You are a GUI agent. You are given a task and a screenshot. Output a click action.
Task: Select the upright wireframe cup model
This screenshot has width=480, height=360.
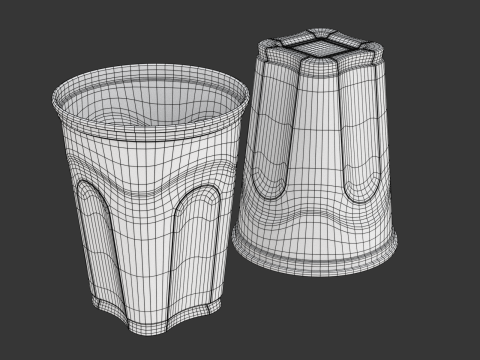pyautogui.click(x=150, y=200)
